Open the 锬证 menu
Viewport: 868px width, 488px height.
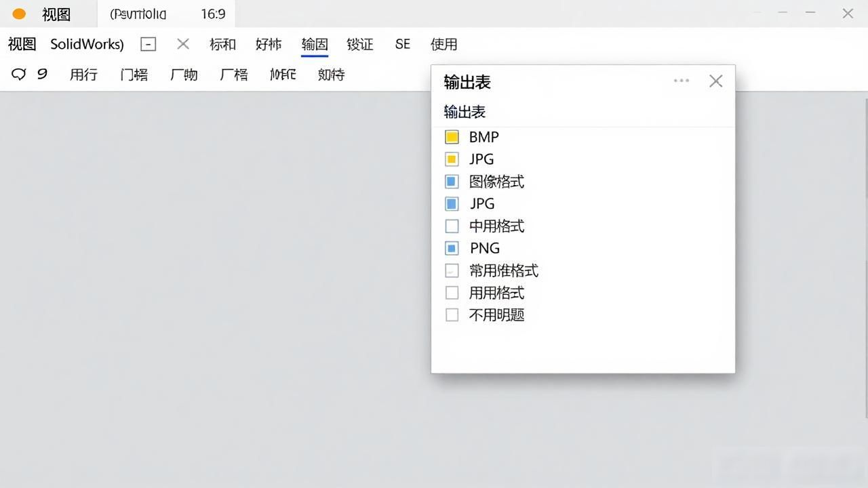click(360, 44)
